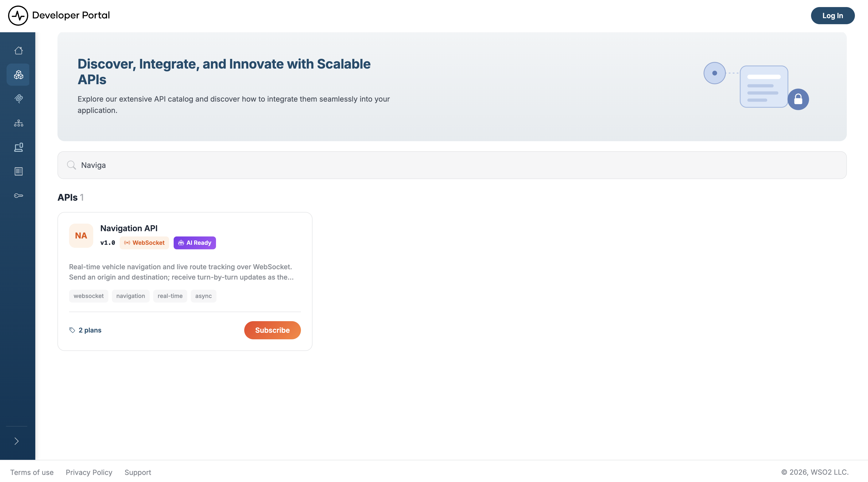Open Terms of use link

pyautogui.click(x=32, y=472)
